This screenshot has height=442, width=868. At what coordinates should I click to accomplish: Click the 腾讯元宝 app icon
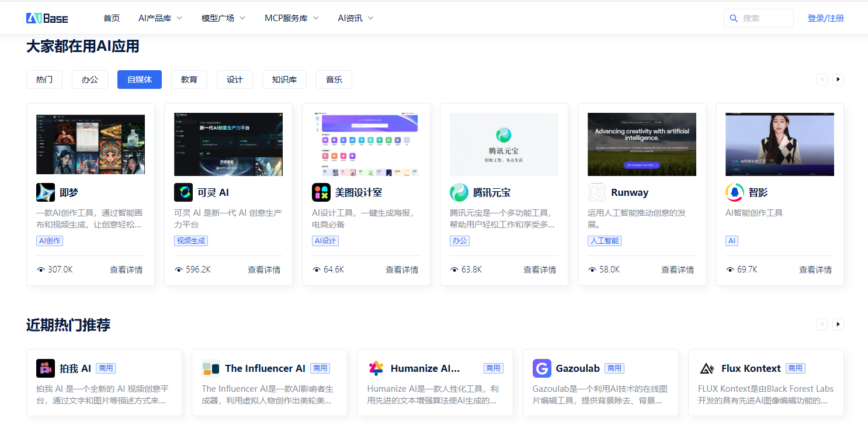[x=459, y=192]
